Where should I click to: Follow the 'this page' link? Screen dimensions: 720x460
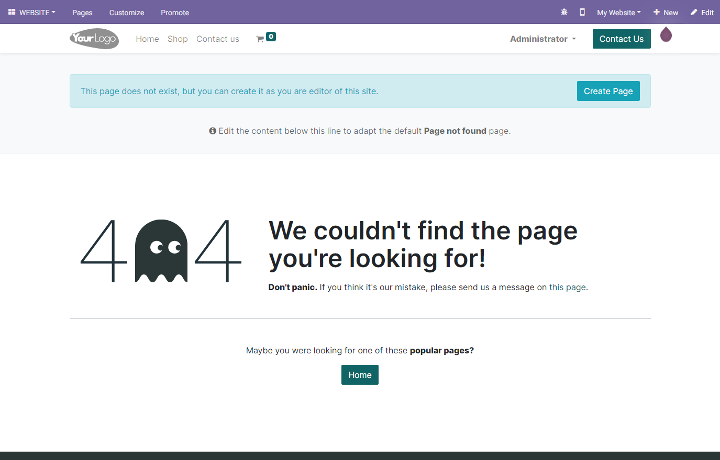click(x=568, y=287)
